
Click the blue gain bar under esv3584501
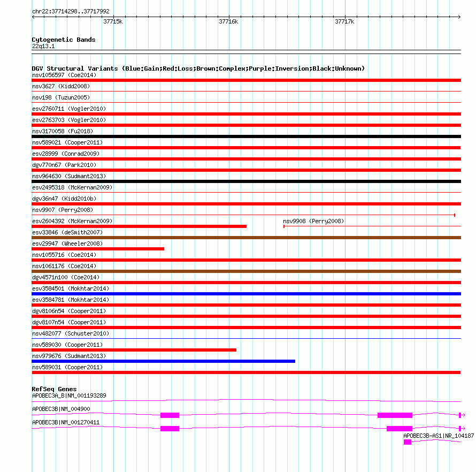[x=246, y=294]
